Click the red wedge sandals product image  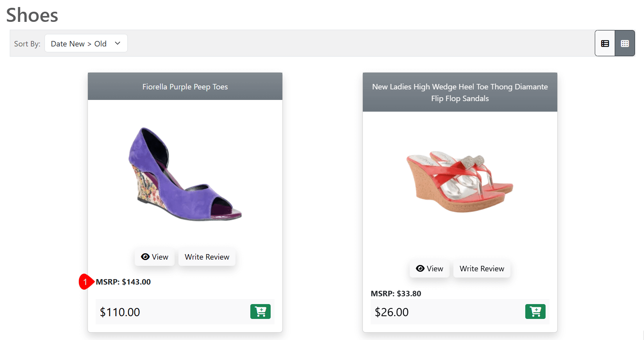(460, 182)
